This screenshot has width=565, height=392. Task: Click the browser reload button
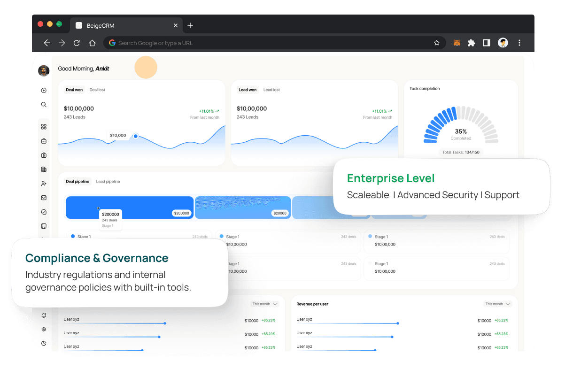point(77,43)
